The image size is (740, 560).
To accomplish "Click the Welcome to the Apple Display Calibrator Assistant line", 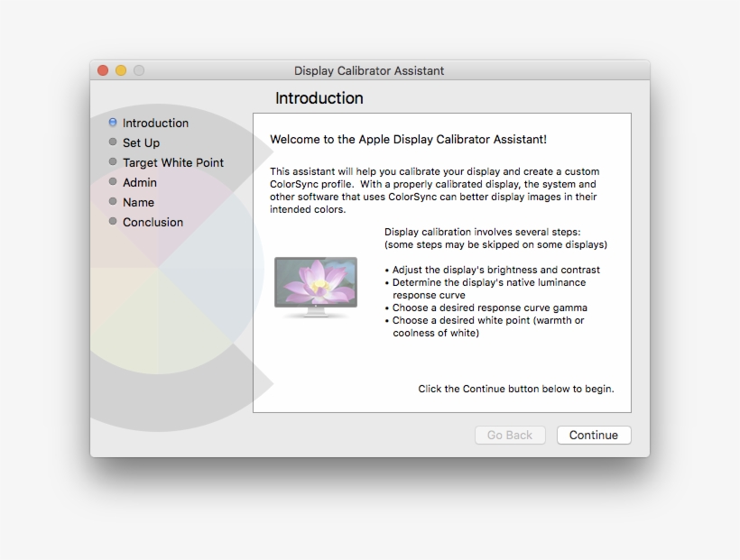I will tap(408, 140).
